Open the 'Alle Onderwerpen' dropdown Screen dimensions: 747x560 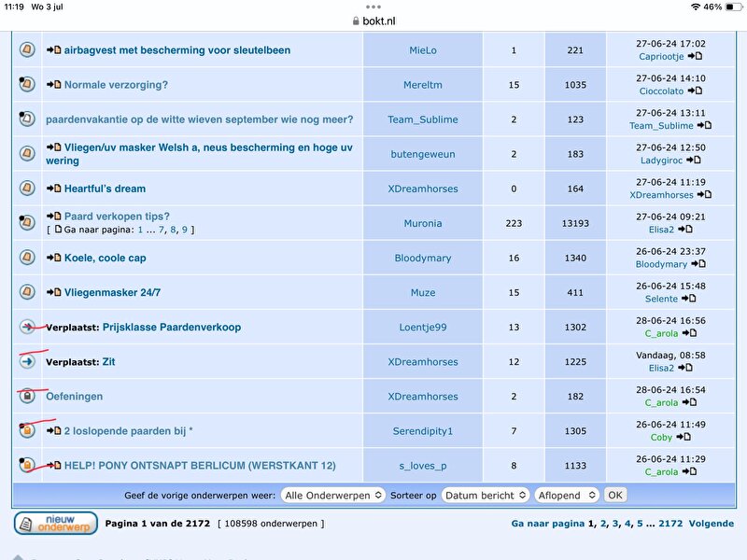click(x=332, y=496)
